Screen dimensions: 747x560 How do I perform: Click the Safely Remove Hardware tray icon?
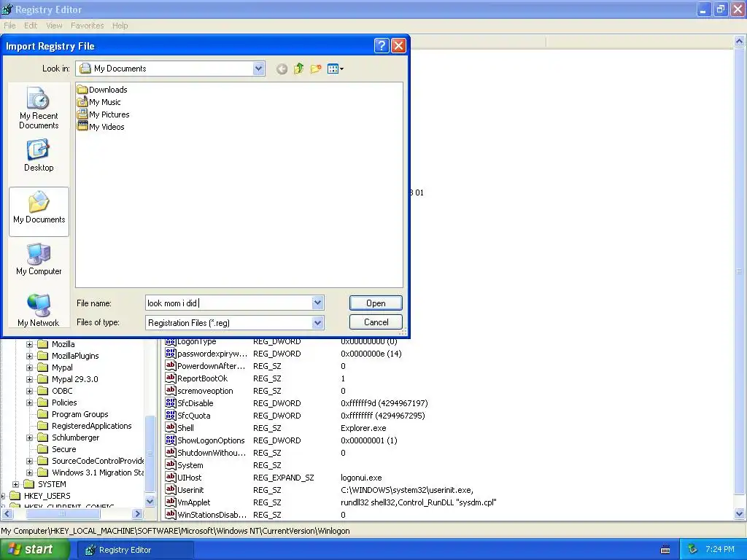692,550
